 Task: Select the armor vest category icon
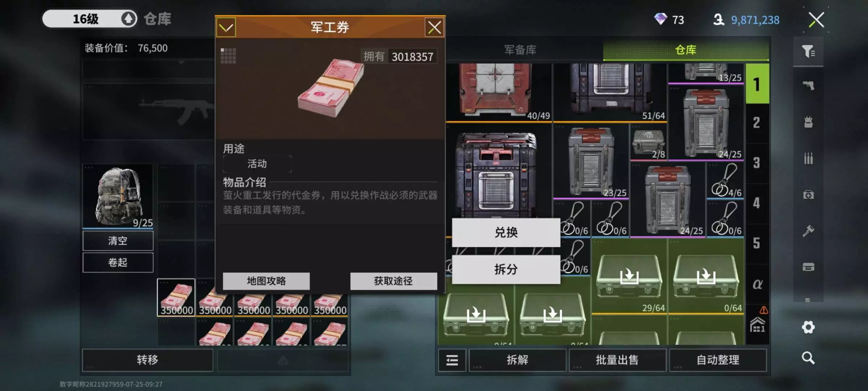click(808, 122)
